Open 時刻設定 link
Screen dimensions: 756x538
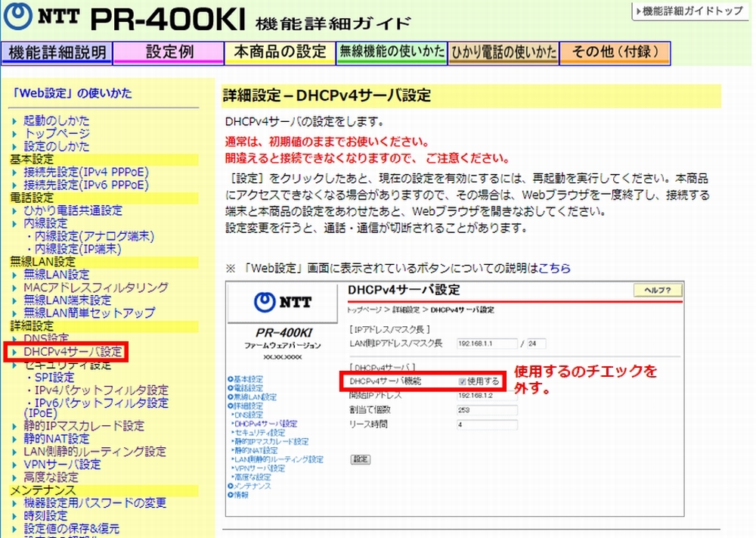[x=45, y=516]
